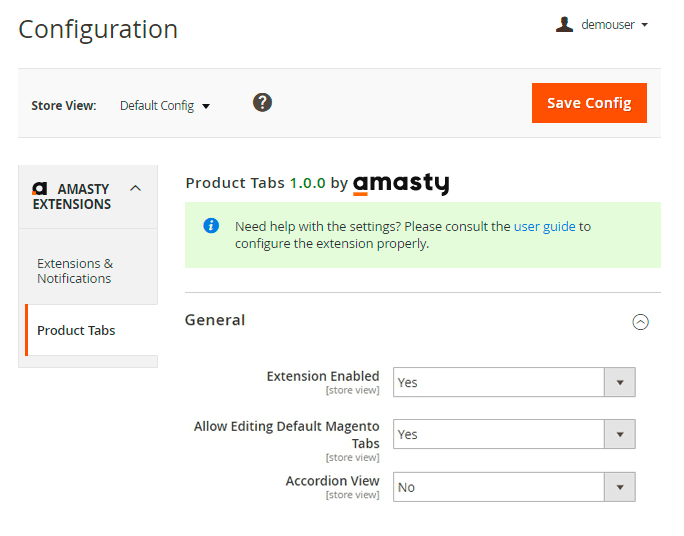Click the Extension Enabled field label
The height and width of the screenshot is (536, 684).
point(323,376)
